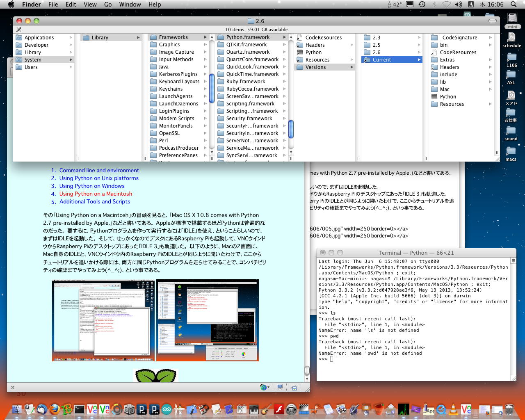Launch Thunderbird mail from the dock
The width and height of the screenshot is (525, 420).
pos(41,409)
